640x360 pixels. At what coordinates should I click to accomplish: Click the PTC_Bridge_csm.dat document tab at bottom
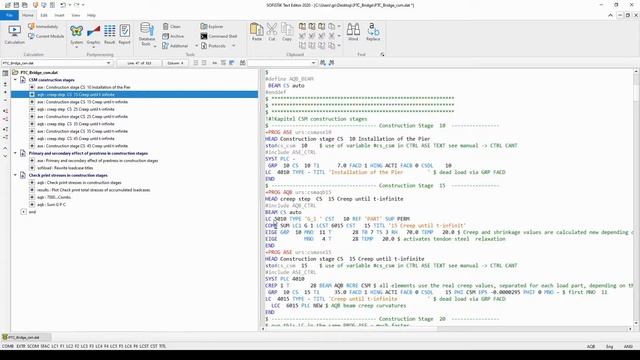tap(25, 338)
